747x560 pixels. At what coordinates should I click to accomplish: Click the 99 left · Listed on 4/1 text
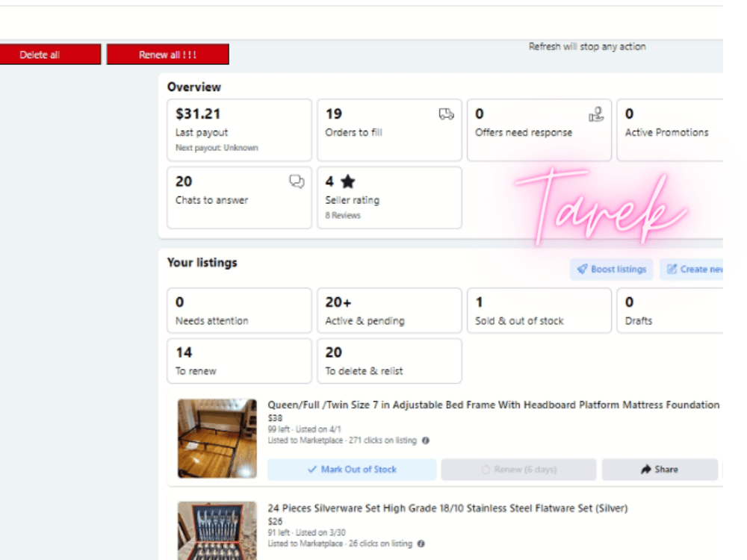(x=305, y=429)
